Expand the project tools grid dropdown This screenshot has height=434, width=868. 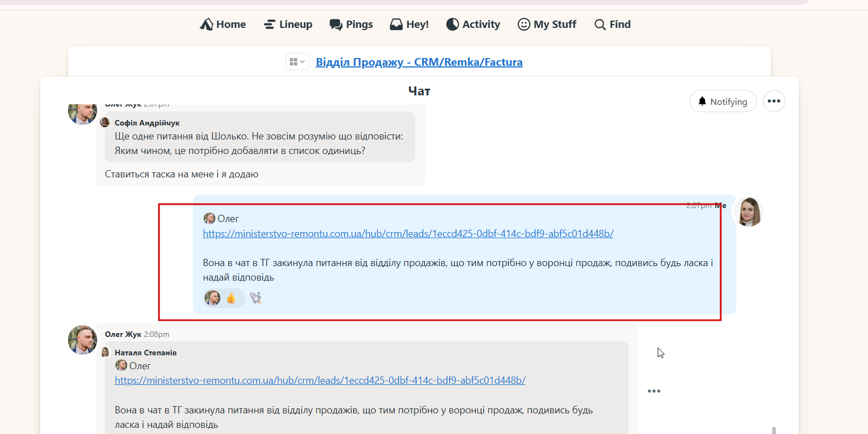click(x=297, y=61)
